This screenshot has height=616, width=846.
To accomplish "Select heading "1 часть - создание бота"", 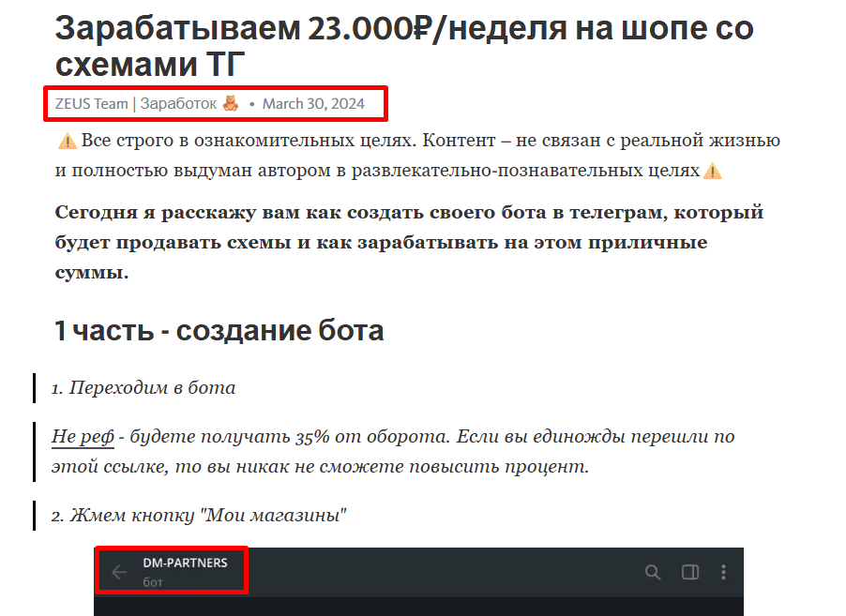I will tap(219, 330).
